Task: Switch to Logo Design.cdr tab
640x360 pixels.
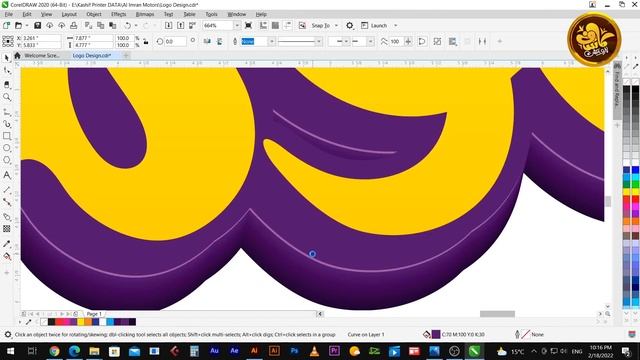Action: pos(92,56)
